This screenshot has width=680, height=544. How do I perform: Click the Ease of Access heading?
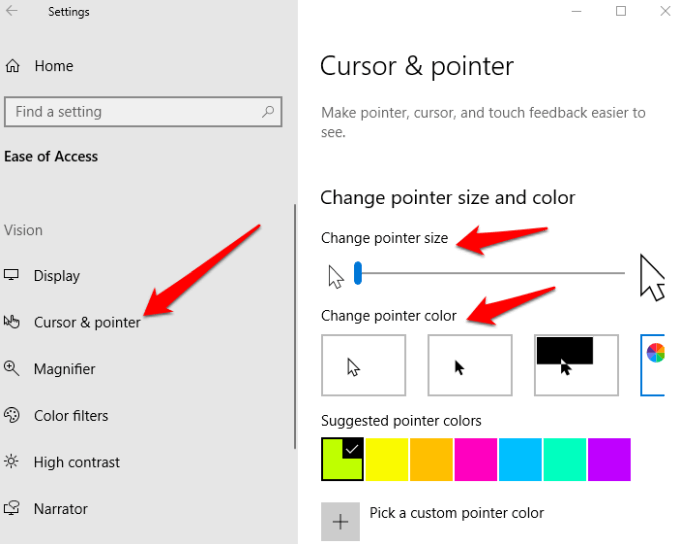click(51, 156)
